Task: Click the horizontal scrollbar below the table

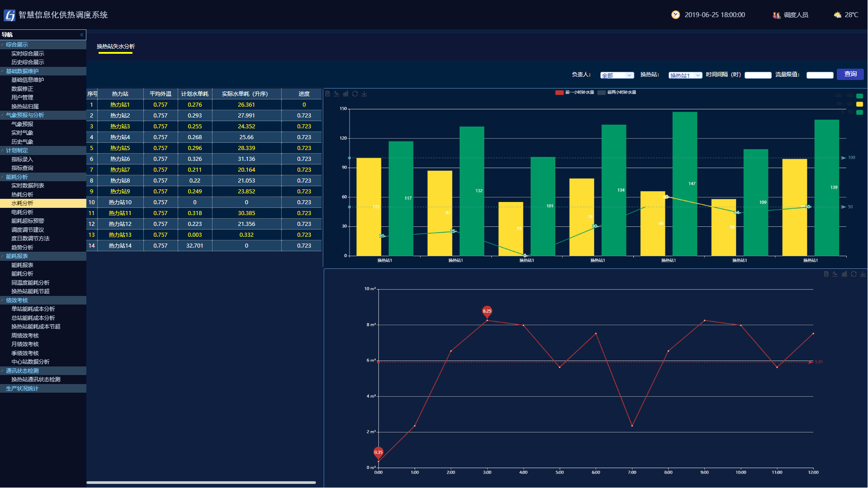Action: pos(201,483)
